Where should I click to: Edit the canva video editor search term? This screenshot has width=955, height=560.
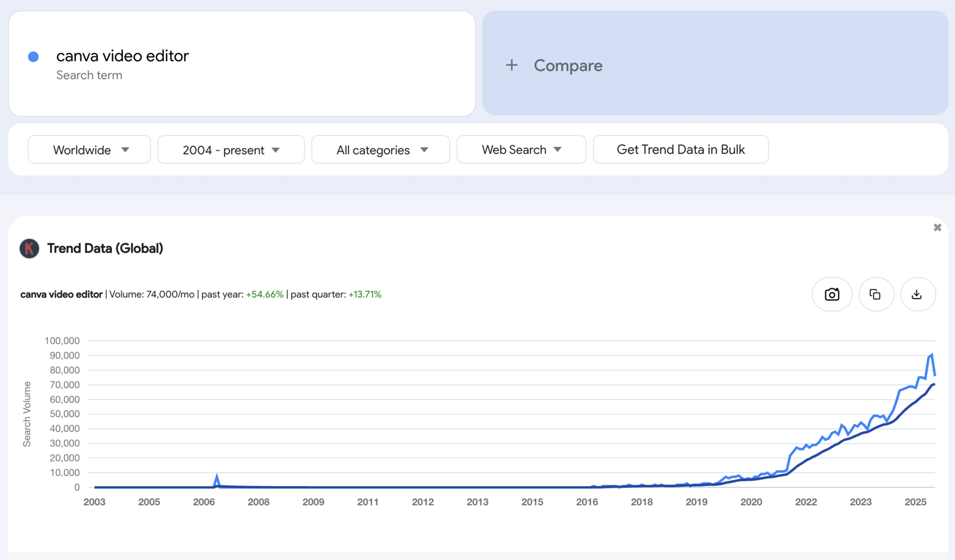[x=122, y=56]
